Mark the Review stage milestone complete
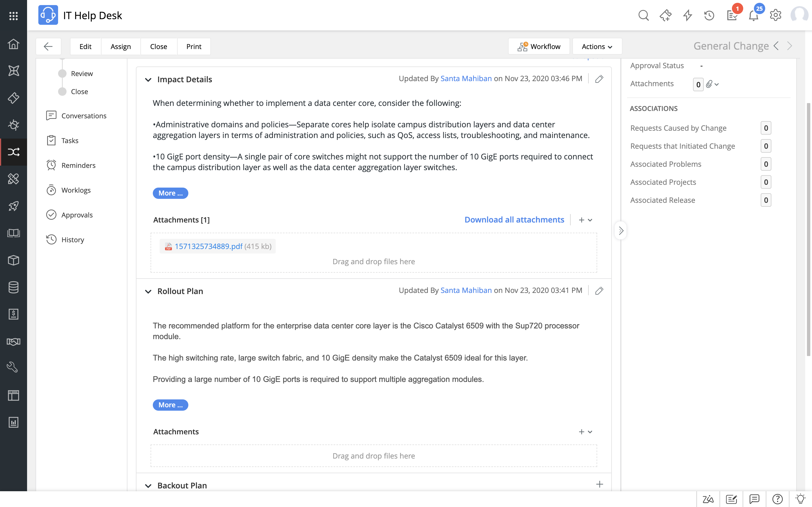Image resolution: width=812 pixels, height=507 pixels. (62, 74)
